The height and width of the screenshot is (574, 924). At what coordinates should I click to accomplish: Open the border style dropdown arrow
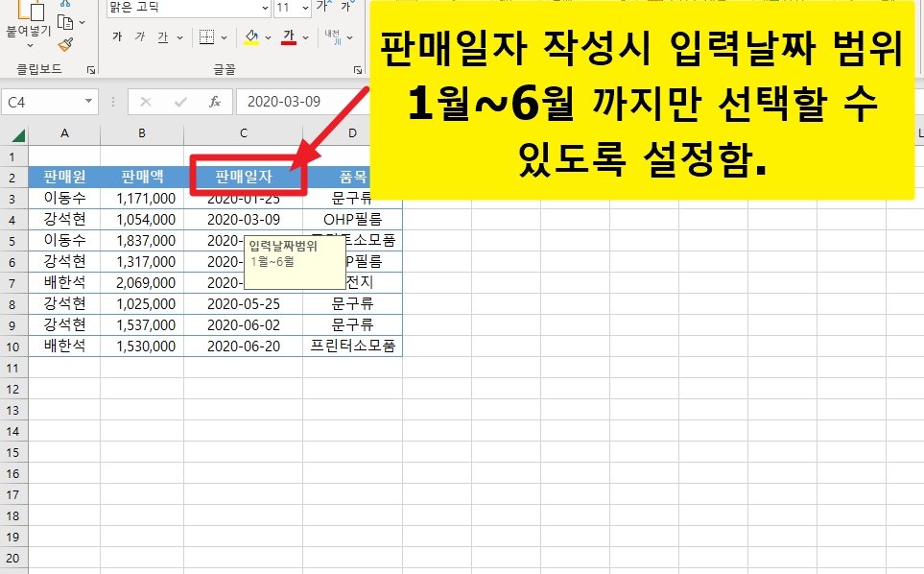point(225,38)
